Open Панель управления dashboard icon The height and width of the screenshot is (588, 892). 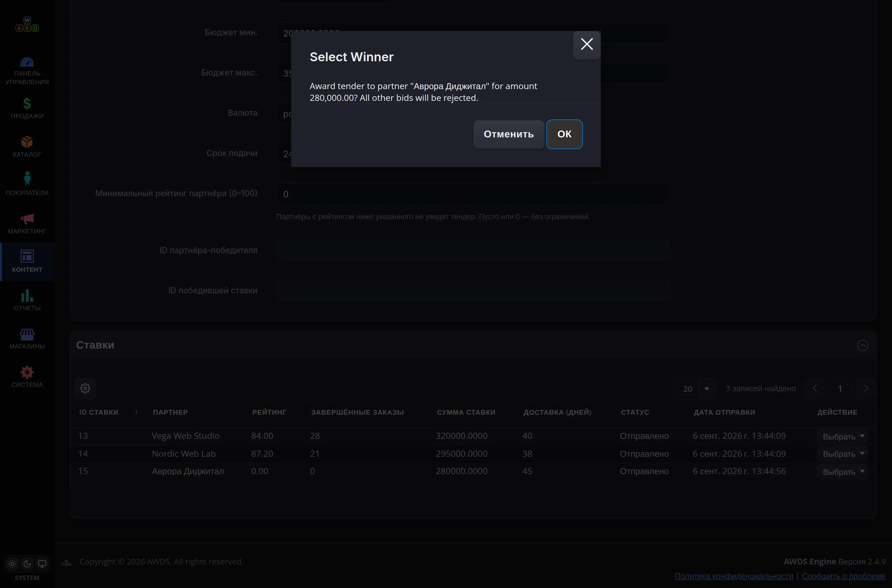click(x=27, y=71)
